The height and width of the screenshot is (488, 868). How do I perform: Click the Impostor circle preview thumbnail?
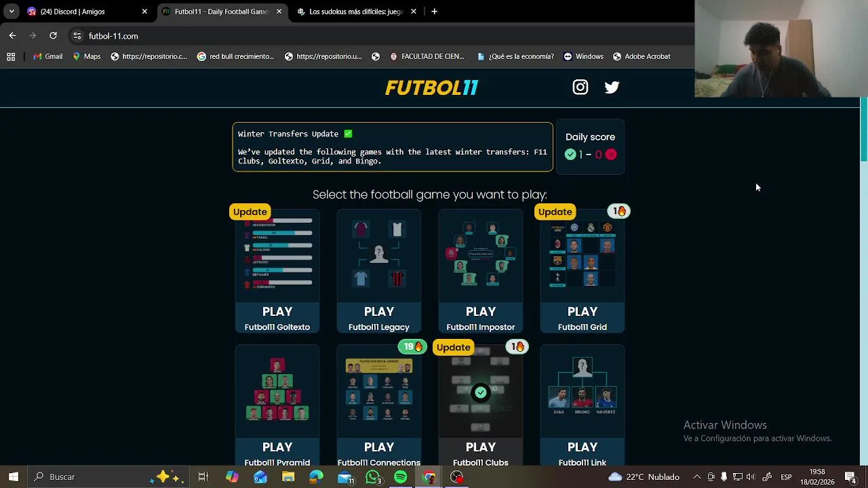481,254
